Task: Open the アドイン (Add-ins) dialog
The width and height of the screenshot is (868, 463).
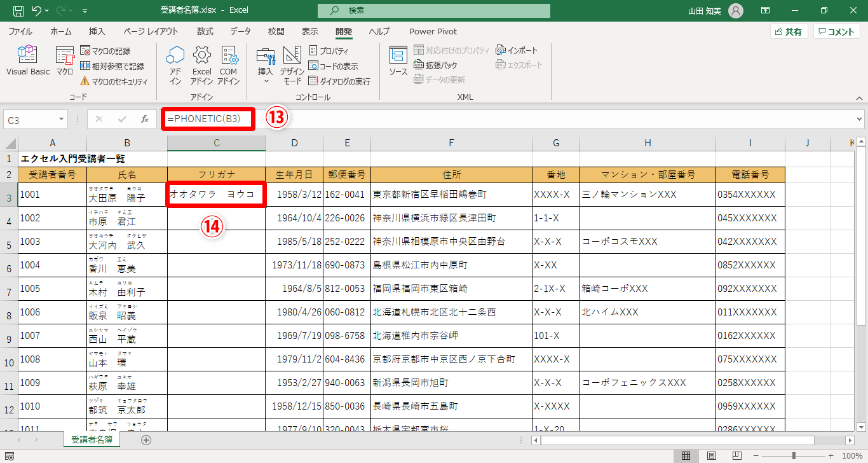Action: pos(175,66)
